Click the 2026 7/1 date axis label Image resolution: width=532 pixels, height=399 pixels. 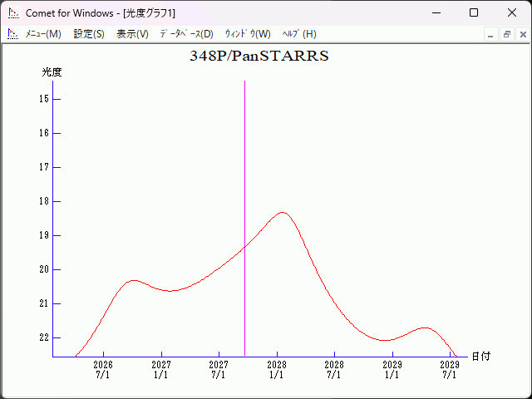pos(103,369)
